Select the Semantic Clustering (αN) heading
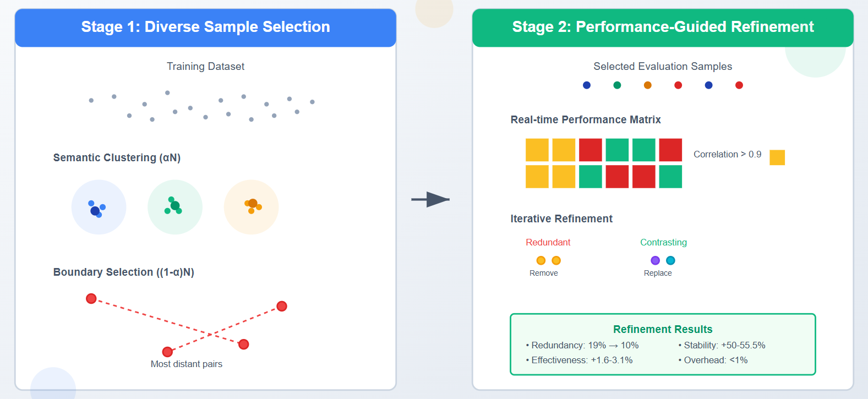Image resolution: width=868 pixels, height=399 pixels. [x=117, y=157]
